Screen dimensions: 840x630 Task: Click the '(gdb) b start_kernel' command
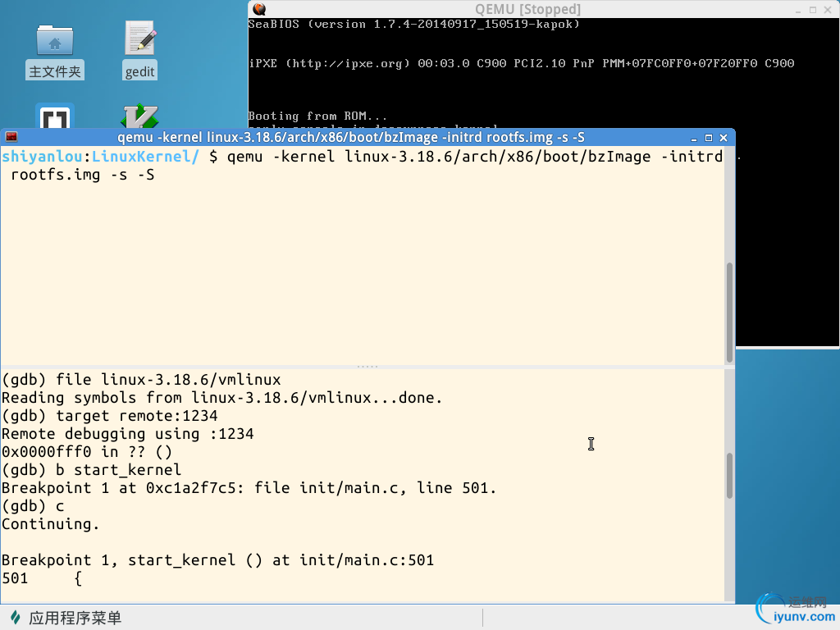point(92,470)
